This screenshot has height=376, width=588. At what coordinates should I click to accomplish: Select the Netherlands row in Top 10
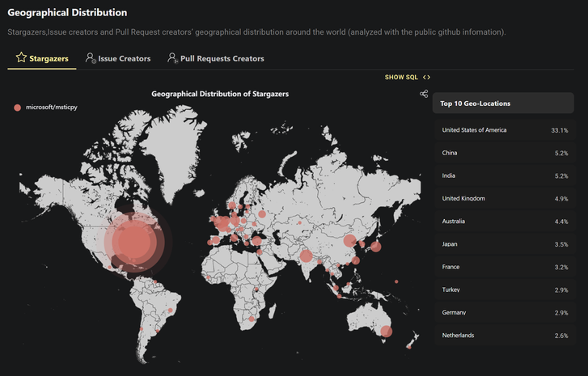(505, 336)
